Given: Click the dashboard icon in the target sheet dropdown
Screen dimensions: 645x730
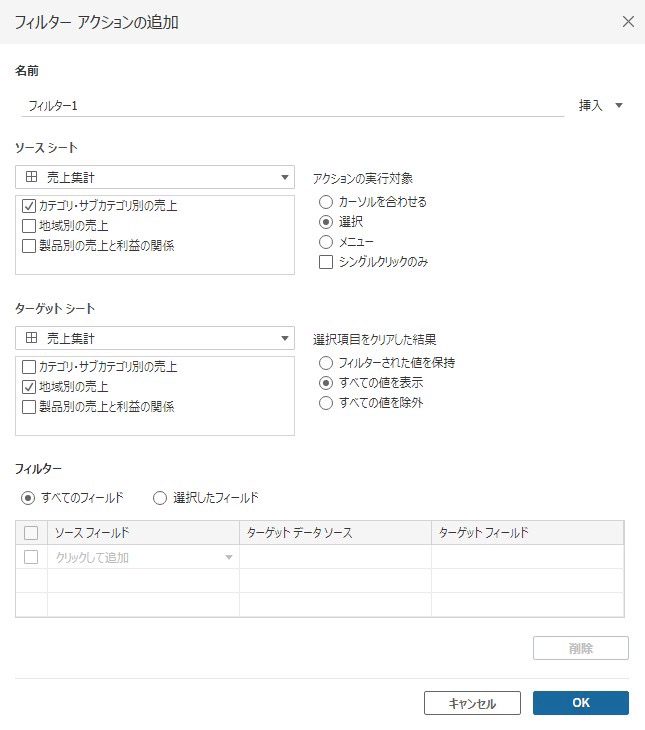Looking at the screenshot, I should coord(31,338).
